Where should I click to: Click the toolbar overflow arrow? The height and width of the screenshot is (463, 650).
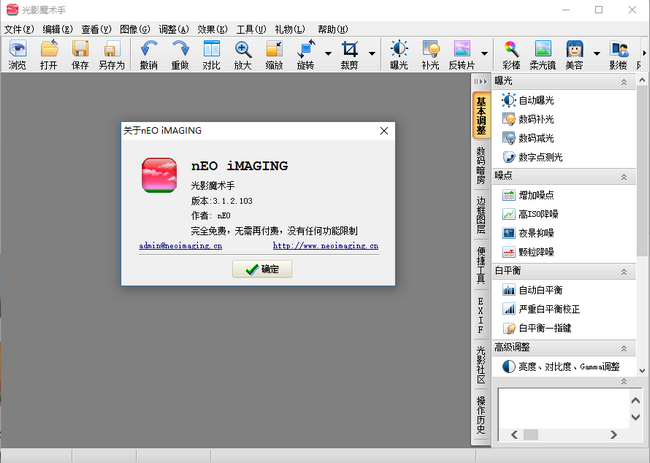[x=644, y=53]
